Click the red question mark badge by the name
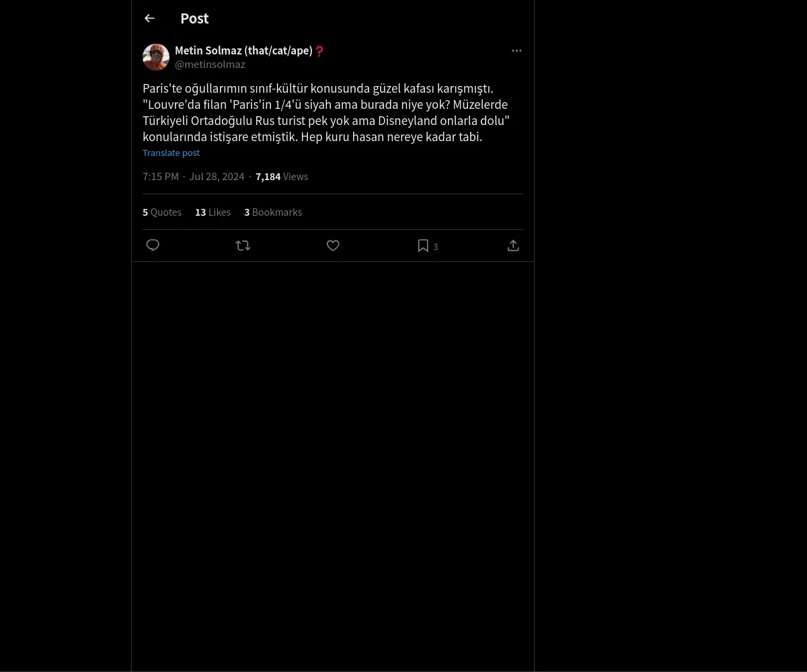The height and width of the screenshot is (672, 807). point(319,50)
